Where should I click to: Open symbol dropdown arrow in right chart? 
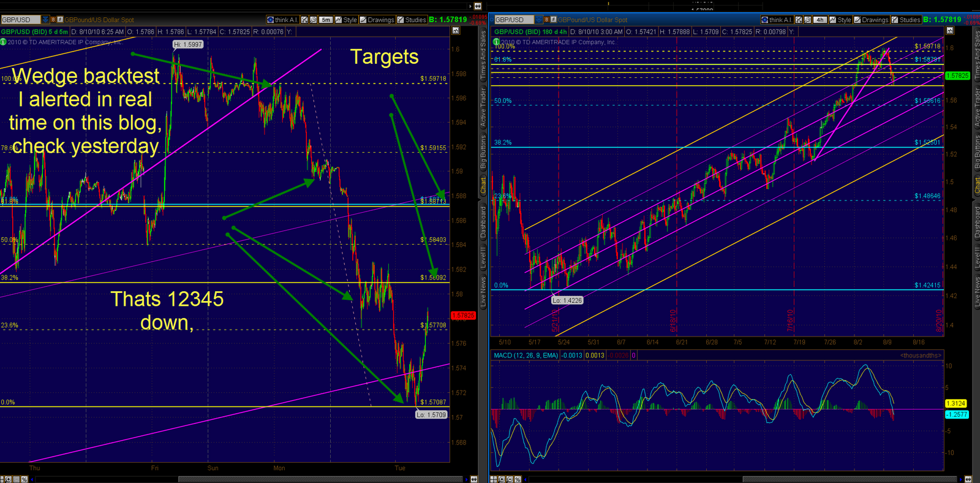pyautogui.click(x=539, y=20)
